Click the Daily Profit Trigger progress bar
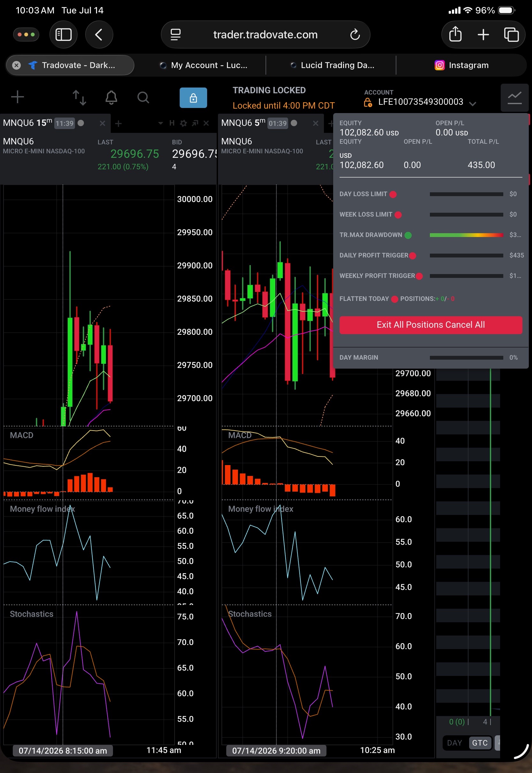532x773 pixels. click(466, 256)
